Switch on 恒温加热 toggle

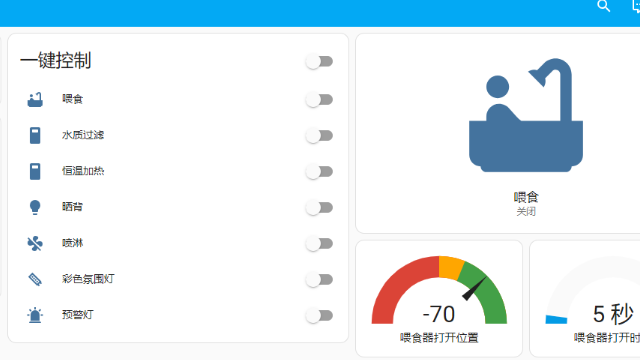pos(320,171)
